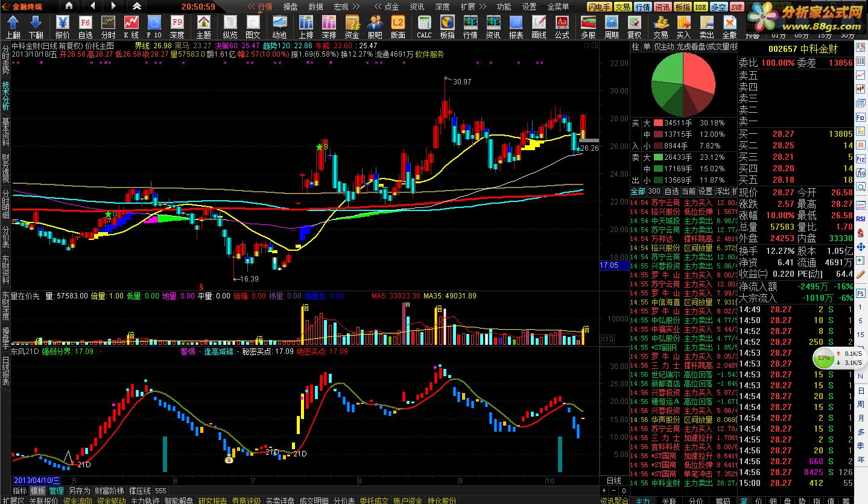Click the 板指 sector index toolbar icon
The height and width of the screenshot is (504, 868).
click(447, 23)
